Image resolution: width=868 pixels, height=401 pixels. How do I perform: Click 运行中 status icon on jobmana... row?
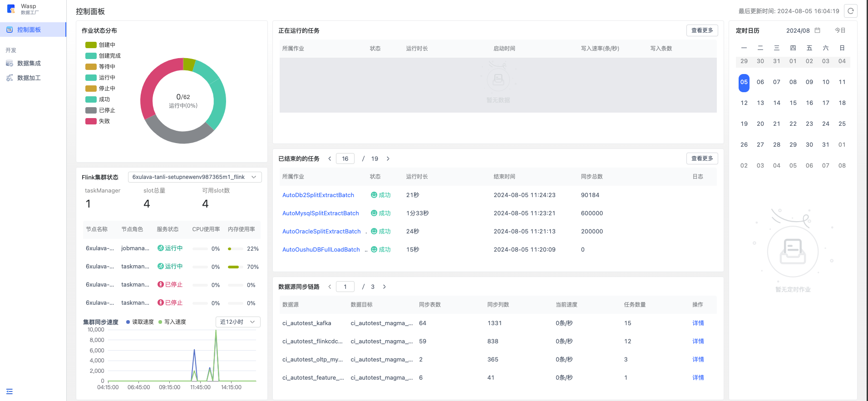click(x=161, y=248)
